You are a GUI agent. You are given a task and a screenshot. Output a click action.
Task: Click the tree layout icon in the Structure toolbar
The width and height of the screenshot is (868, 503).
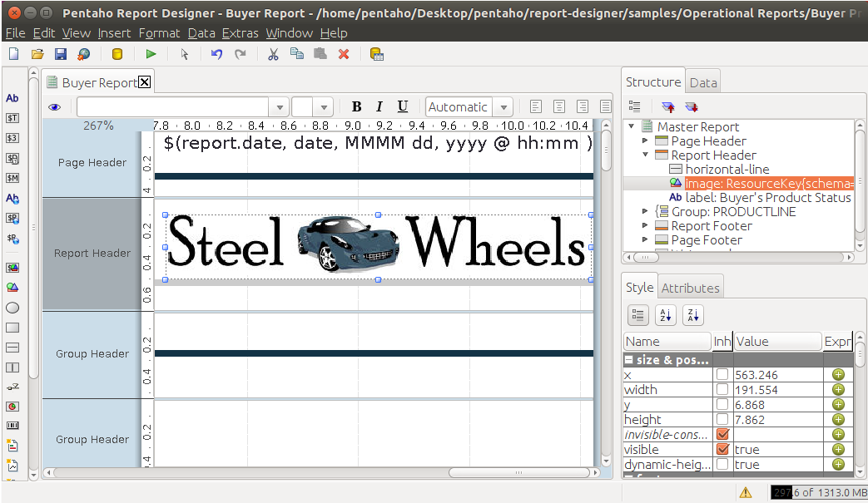point(634,106)
